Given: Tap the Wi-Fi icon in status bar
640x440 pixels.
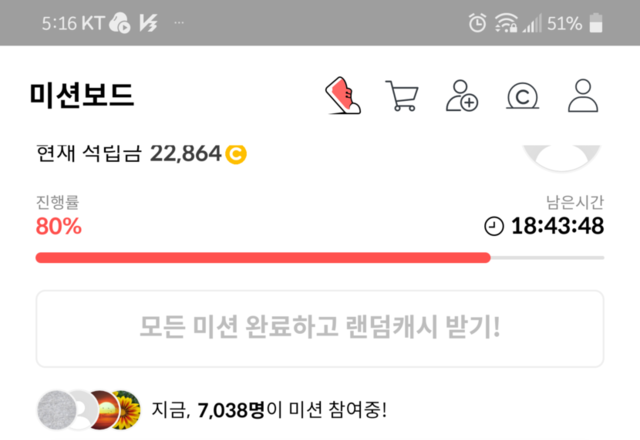Looking at the screenshot, I should pos(506,23).
